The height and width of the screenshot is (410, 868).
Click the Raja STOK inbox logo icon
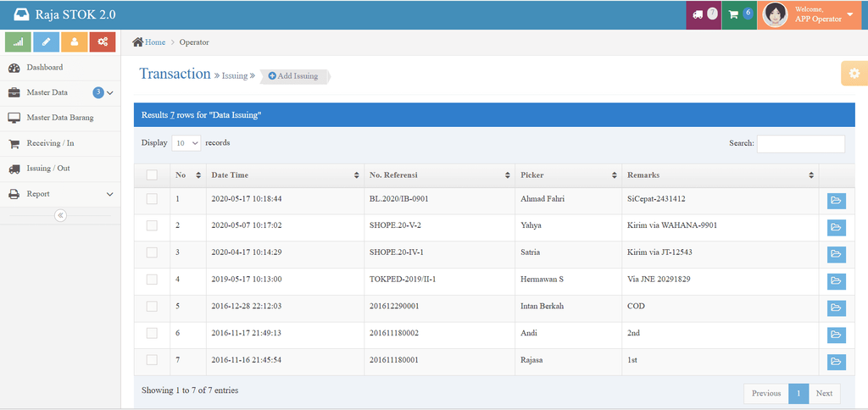[x=21, y=15]
